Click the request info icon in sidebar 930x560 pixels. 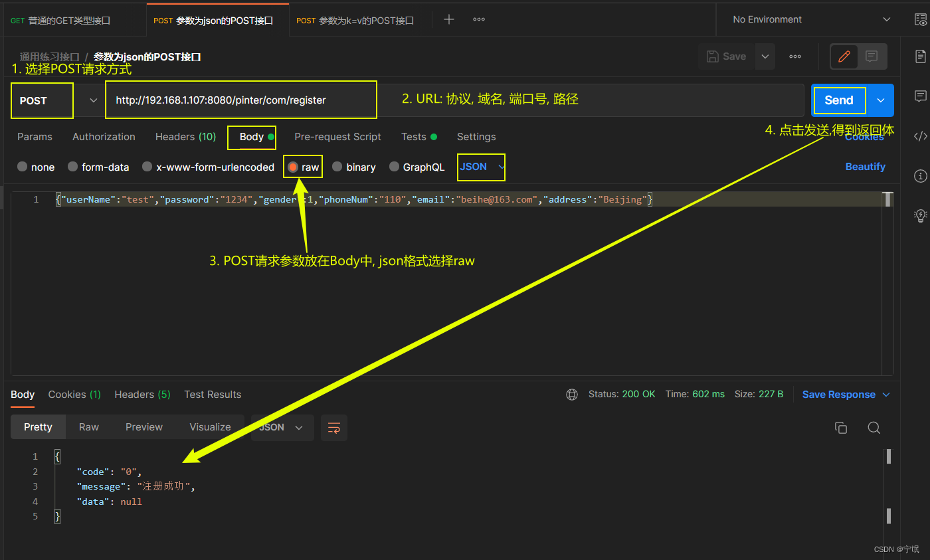pyautogui.click(x=920, y=176)
